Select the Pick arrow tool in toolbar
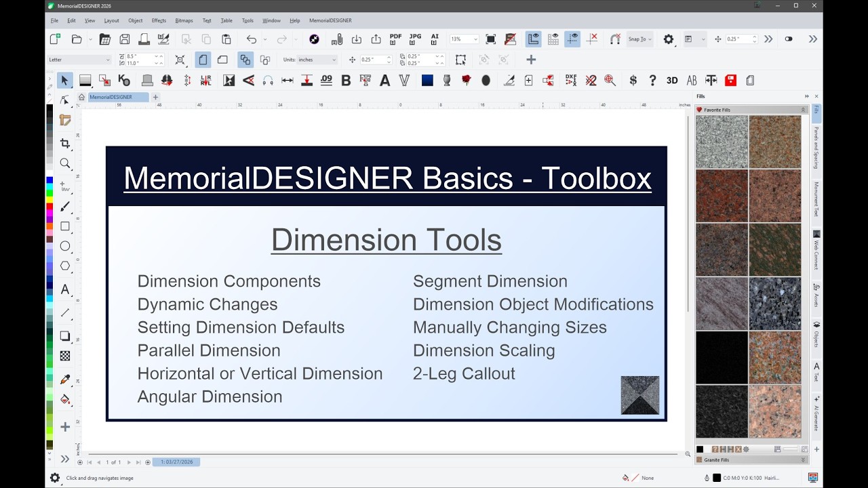The width and height of the screenshot is (868, 488). 64,81
